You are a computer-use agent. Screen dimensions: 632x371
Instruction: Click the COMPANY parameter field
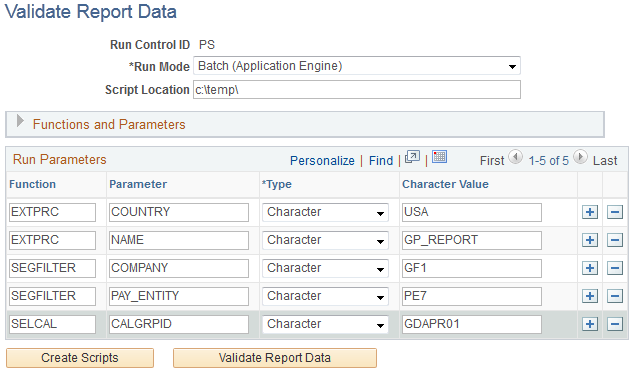tap(179, 269)
